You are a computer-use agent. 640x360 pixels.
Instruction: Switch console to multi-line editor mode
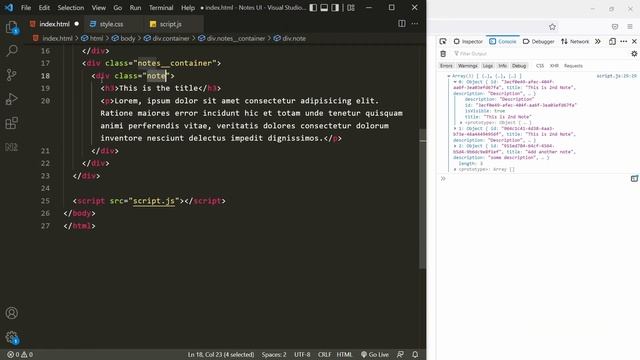click(x=634, y=179)
